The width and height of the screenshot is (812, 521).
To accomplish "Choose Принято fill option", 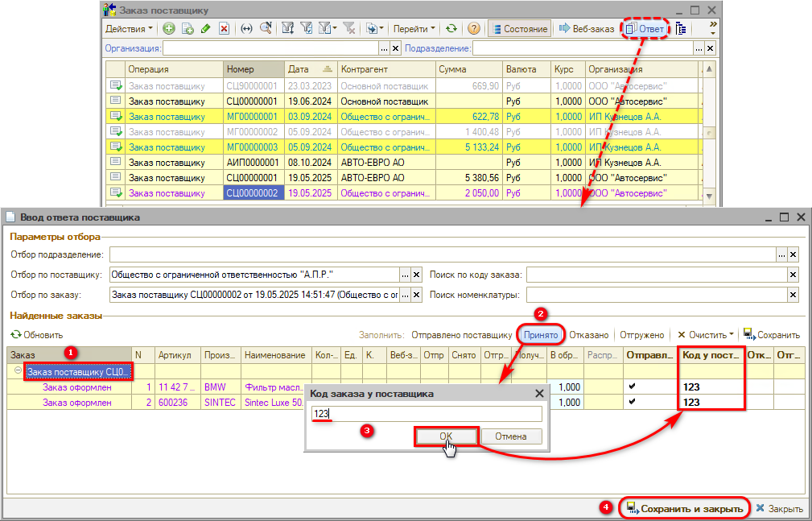I will 540,334.
